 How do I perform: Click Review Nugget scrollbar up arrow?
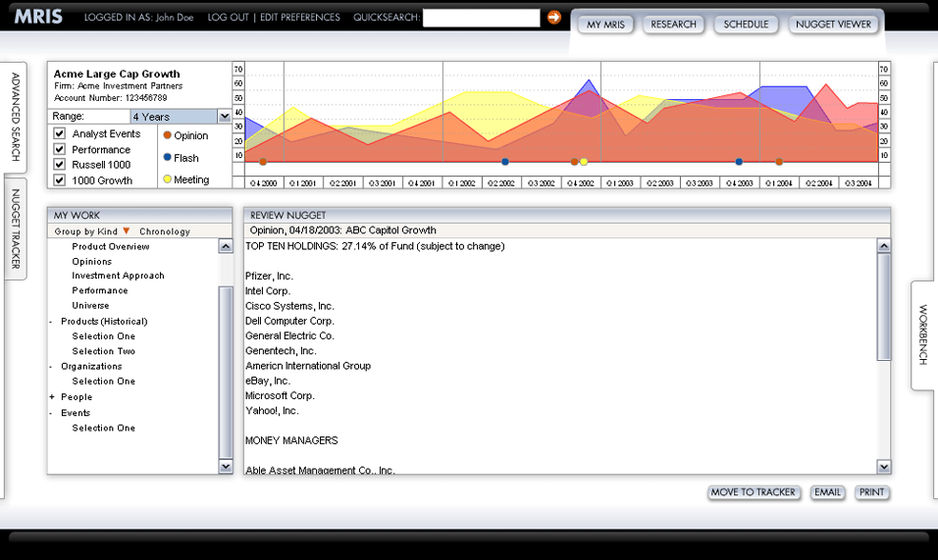pyautogui.click(x=884, y=245)
